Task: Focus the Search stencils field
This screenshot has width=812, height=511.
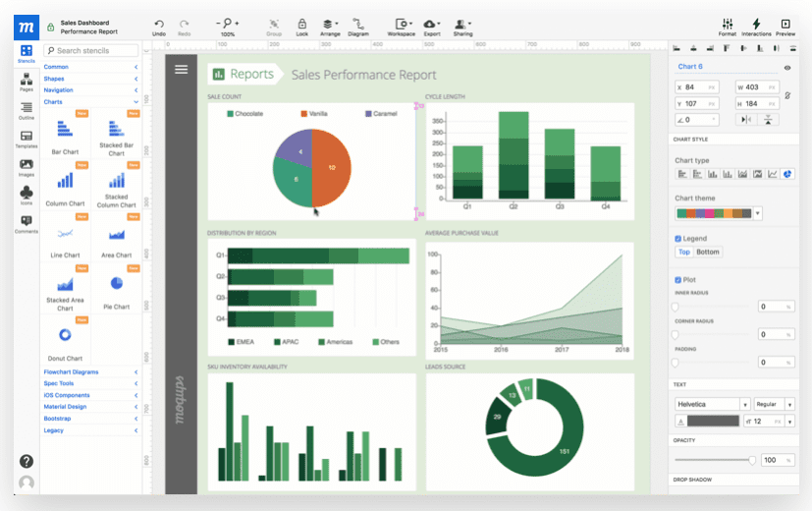Action: 91,50
